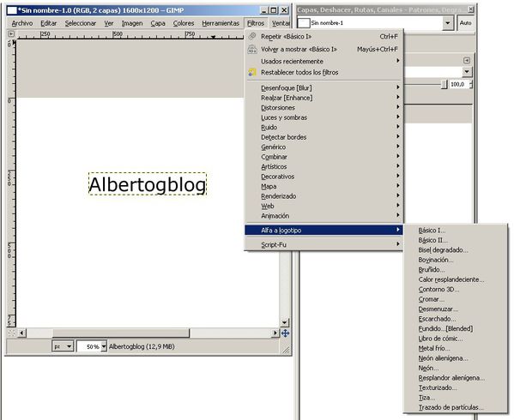Toggle the Auto button in layers dock

(x=465, y=23)
